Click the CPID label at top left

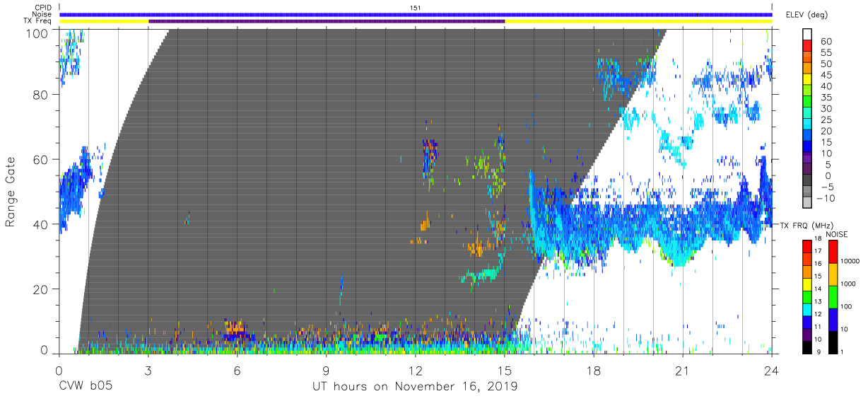(43, 8)
